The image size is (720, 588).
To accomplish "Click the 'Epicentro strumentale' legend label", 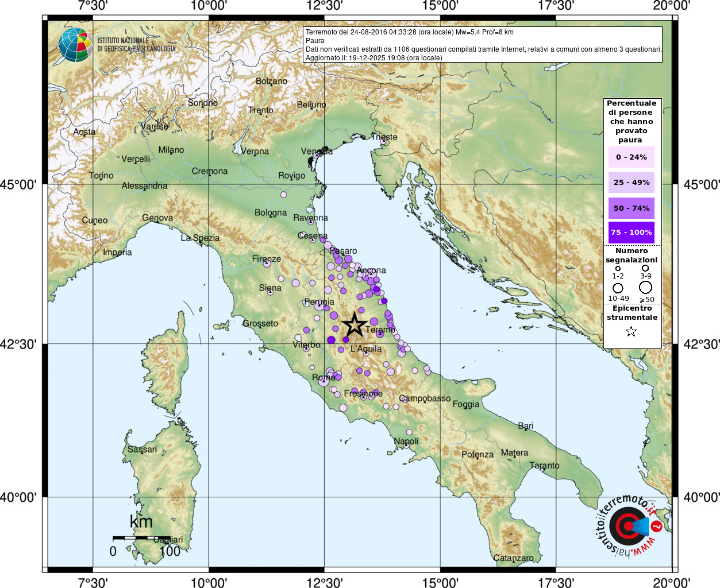I will [632, 313].
